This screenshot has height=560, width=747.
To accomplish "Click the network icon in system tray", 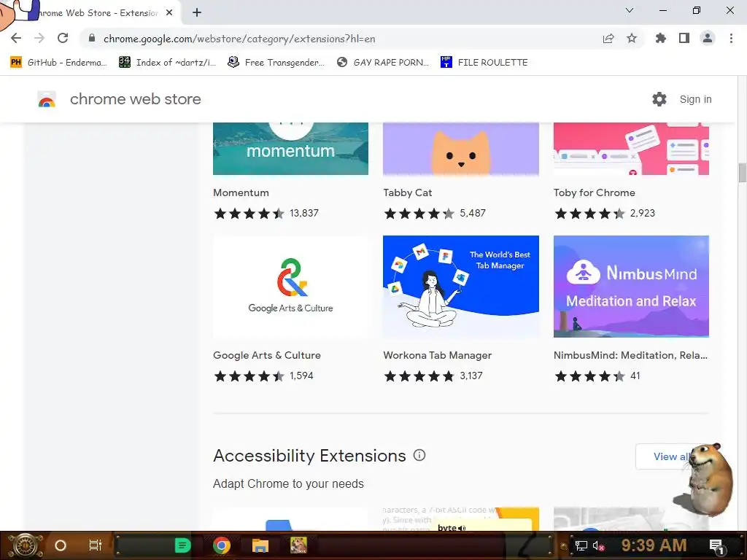I will point(581,545).
